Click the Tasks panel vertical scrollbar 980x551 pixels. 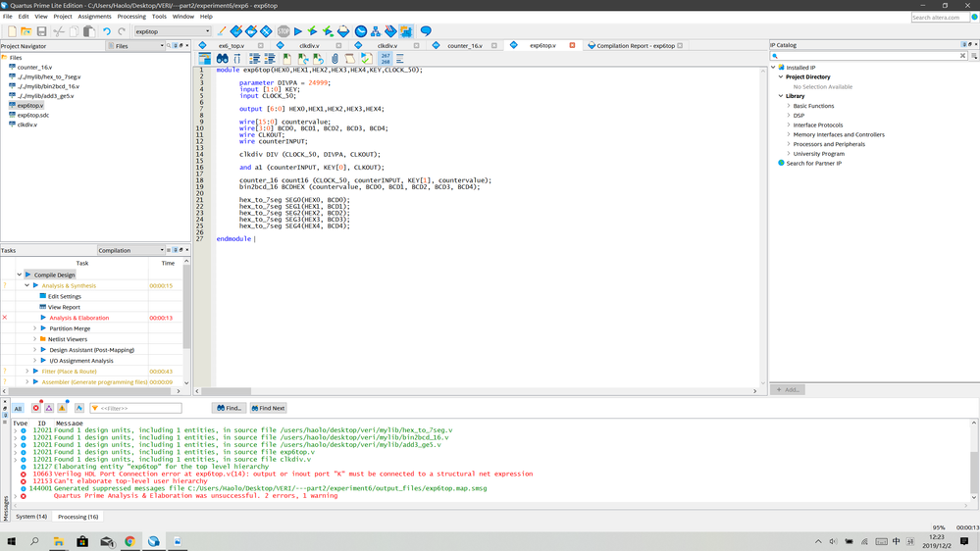coord(186,304)
